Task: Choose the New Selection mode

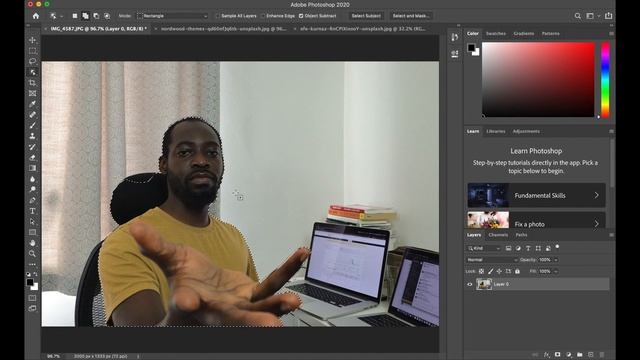Action: [x=75, y=16]
